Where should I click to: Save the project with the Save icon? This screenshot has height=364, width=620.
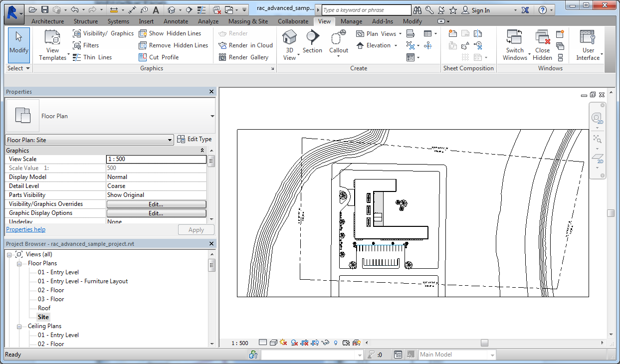[x=45, y=10]
